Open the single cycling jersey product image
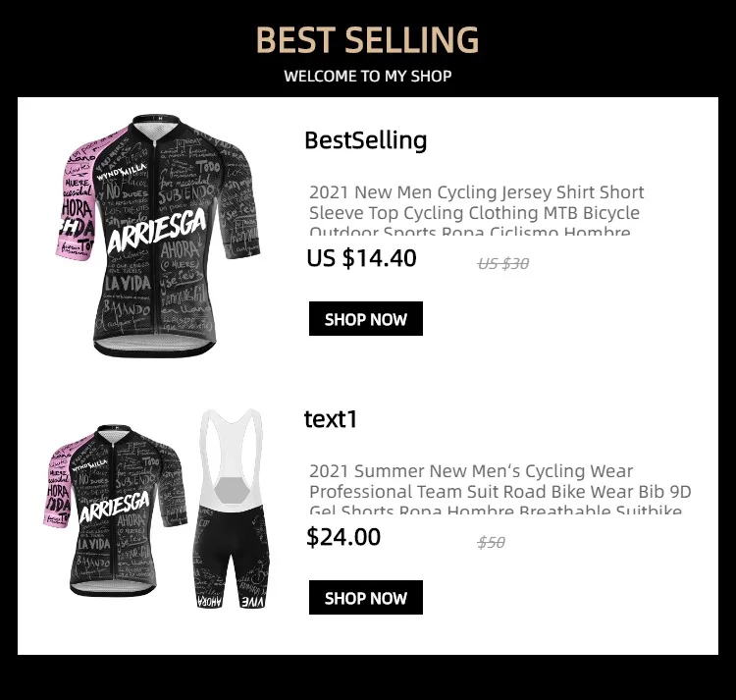 [157, 236]
